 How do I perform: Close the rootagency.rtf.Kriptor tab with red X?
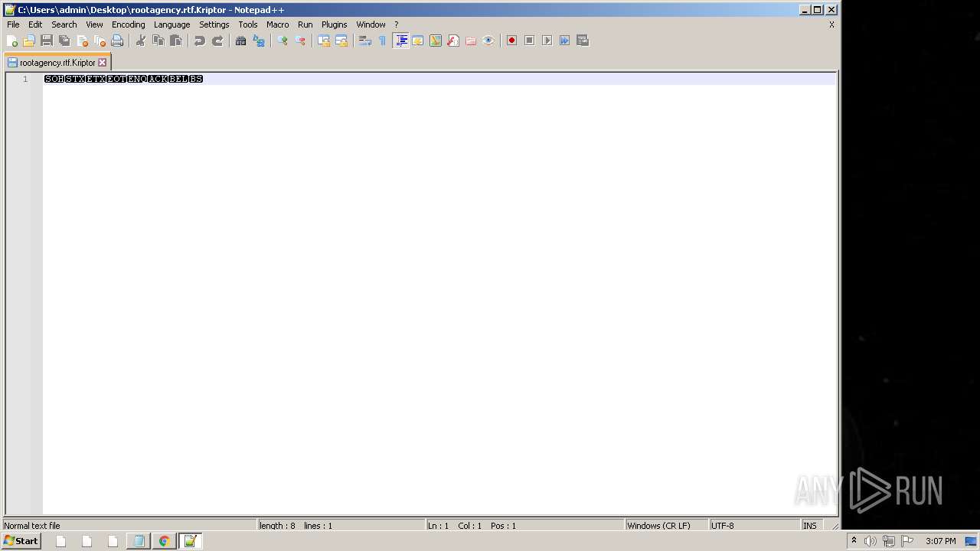click(103, 63)
